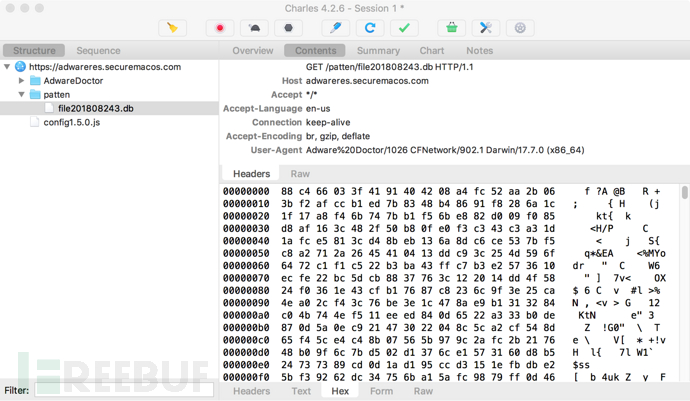Image resolution: width=690 pixels, height=401 pixels.
Task: Switch response view to Raw at bottom
Action: tap(423, 391)
